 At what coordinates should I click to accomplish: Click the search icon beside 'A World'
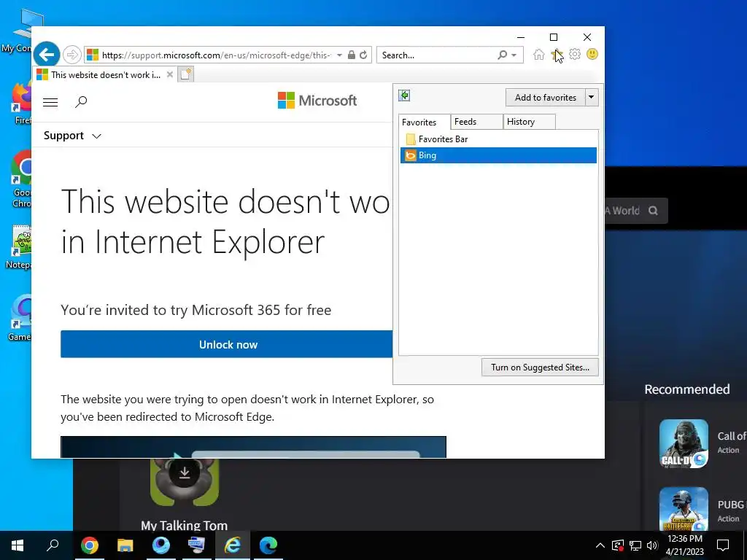[653, 211]
